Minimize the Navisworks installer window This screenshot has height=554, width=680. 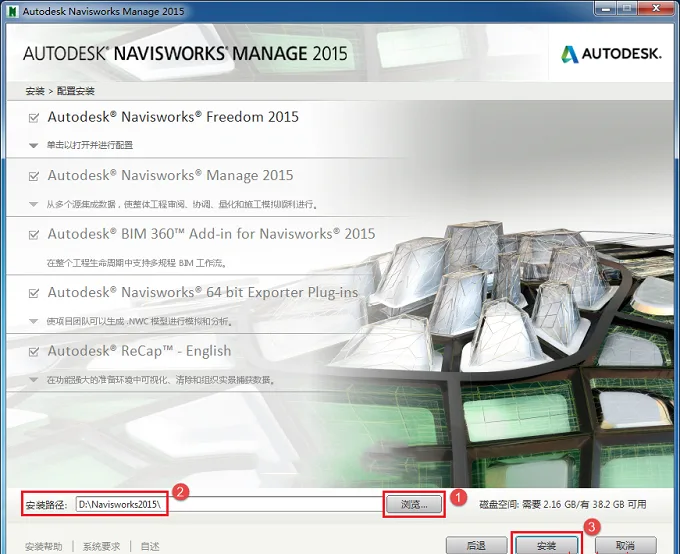click(605, 9)
